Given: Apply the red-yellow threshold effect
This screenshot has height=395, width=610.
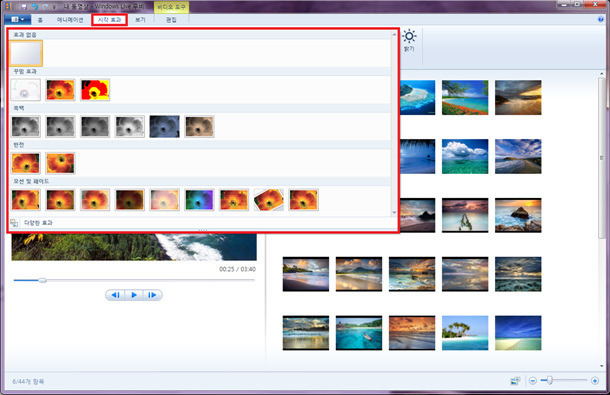Looking at the screenshot, I should [95, 90].
